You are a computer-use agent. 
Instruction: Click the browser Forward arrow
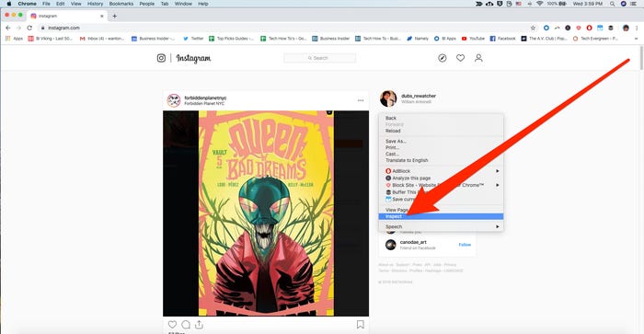tap(18, 28)
